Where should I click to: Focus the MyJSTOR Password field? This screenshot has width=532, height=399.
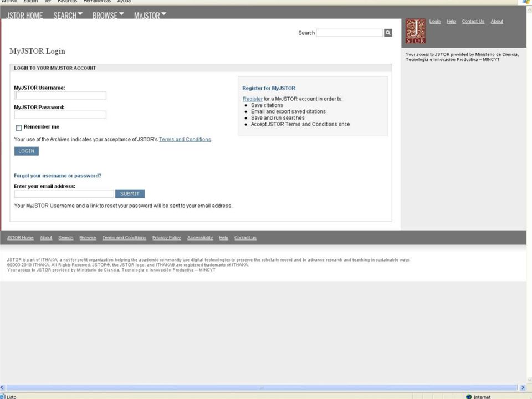tap(60, 115)
